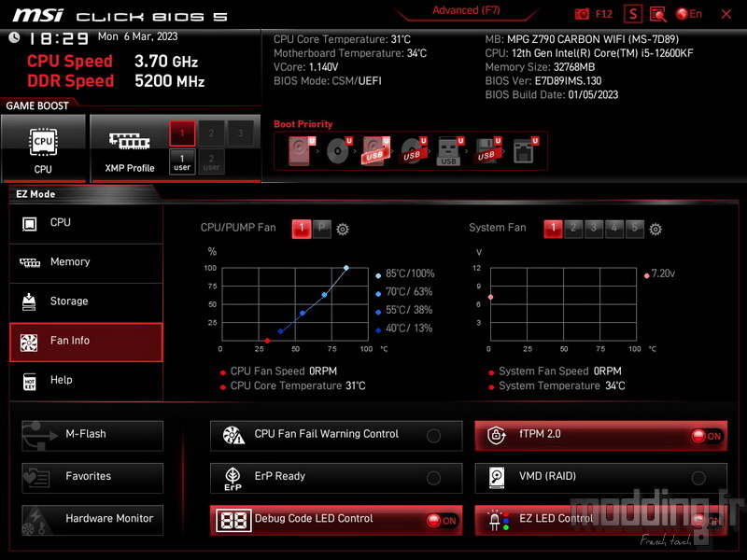The width and height of the screenshot is (747, 560).
Task: Enable VMD (RAID) option
Action: [698, 478]
